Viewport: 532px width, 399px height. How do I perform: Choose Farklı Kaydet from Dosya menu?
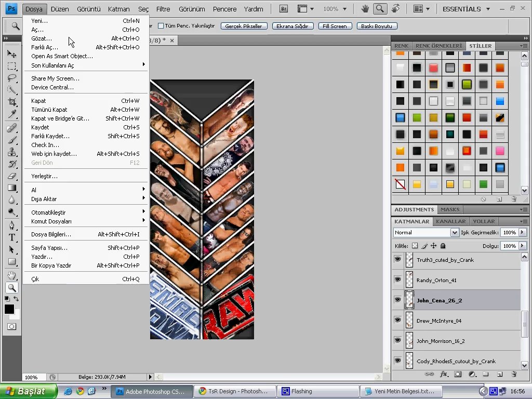point(87,136)
